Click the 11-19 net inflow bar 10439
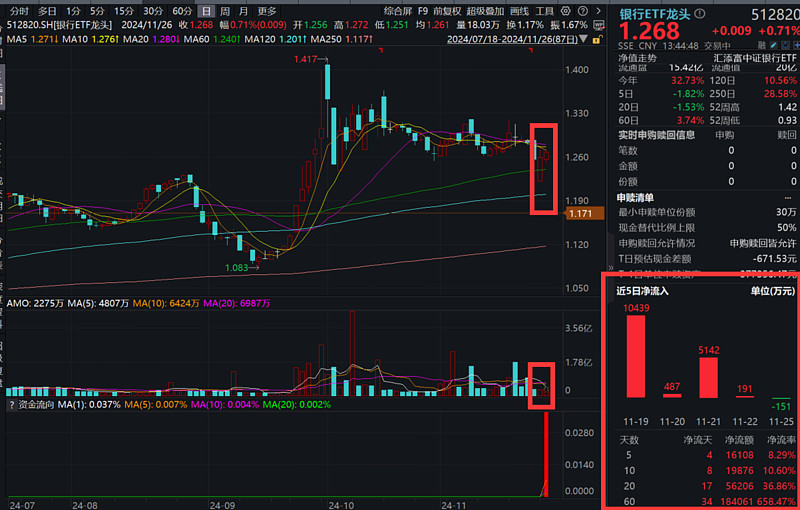The height and width of the screenshot is (510, 800). (636, 356)
